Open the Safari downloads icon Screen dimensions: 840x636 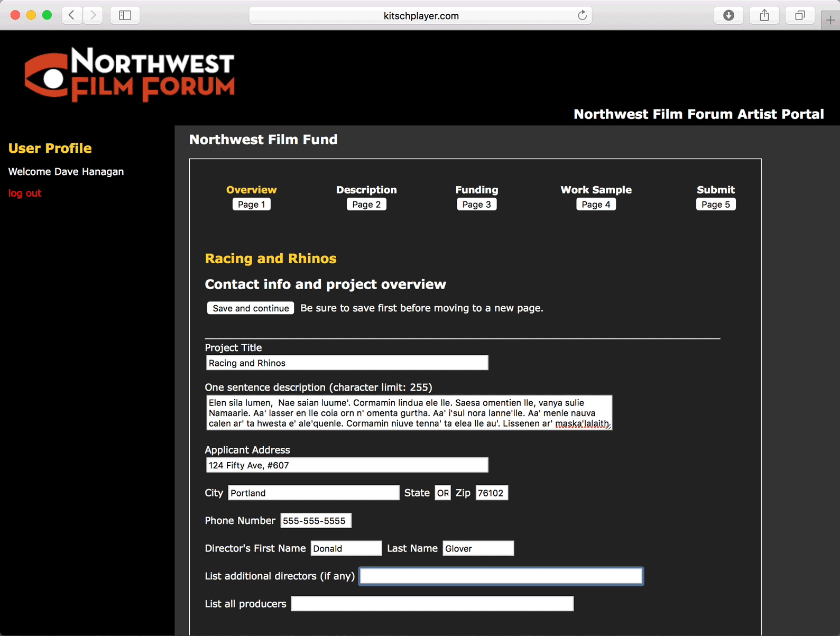[728, 15]
